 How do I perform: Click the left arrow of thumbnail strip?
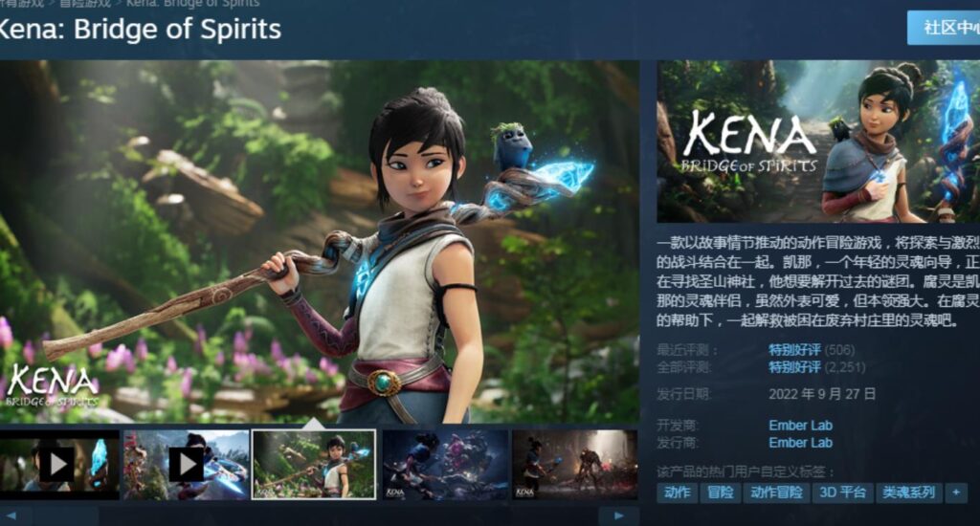coord(12,516)
